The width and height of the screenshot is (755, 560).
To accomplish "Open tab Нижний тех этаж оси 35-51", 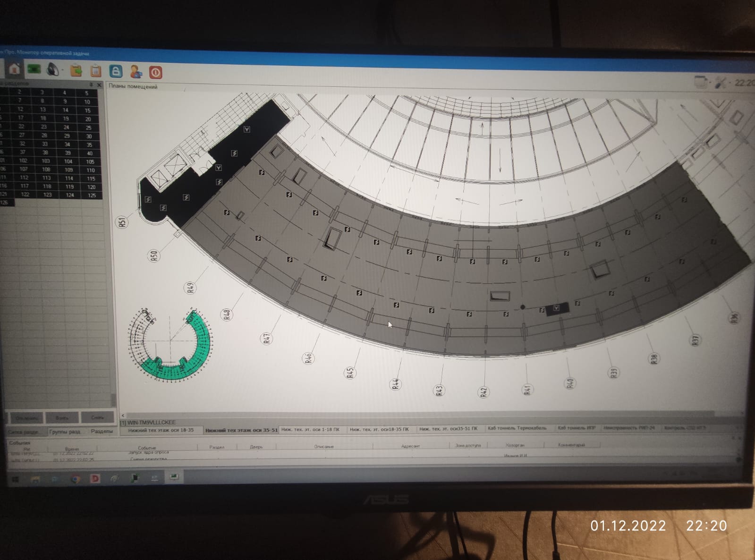I will pyautogui.click(x=241, y=430).
